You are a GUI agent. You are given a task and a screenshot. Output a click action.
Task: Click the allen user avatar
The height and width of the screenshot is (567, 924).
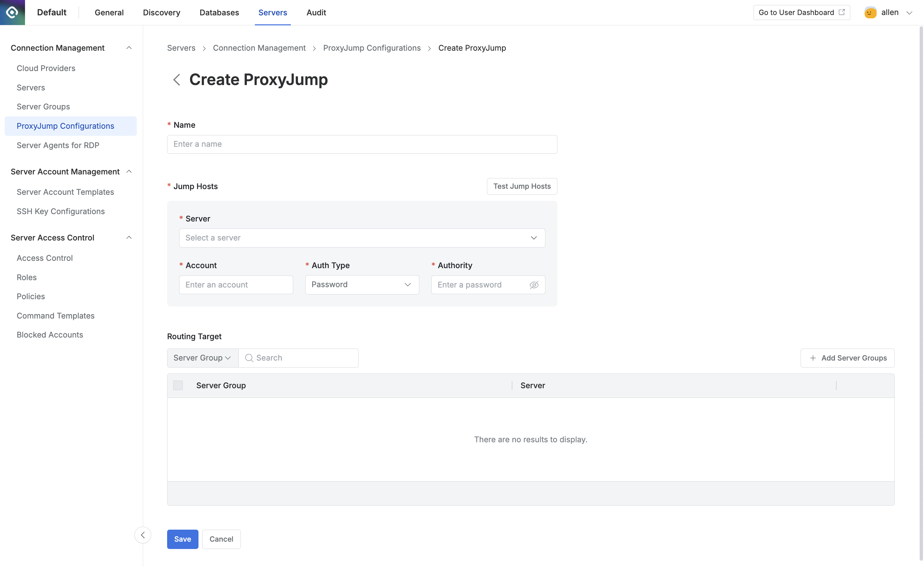coord(870,12)
